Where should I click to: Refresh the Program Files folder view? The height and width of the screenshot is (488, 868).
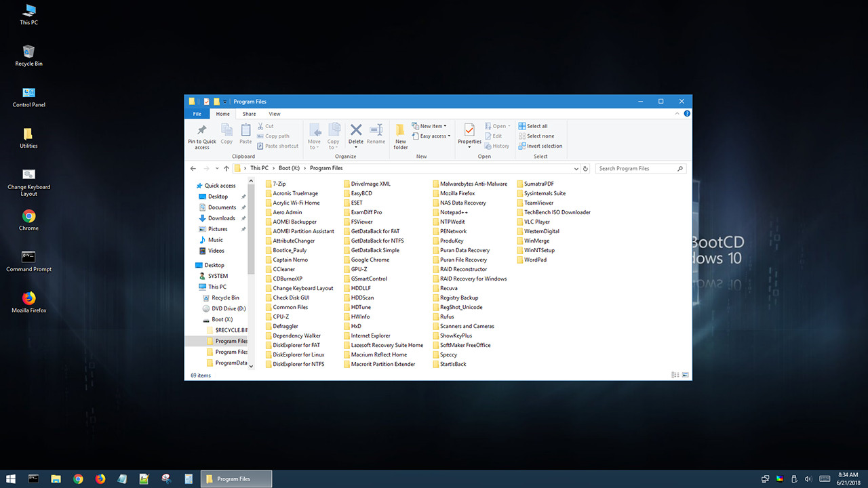tap(585, 168)
